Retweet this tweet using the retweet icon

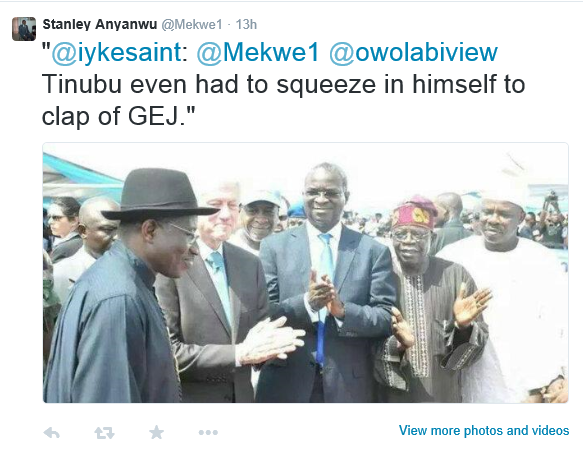[x=104, y=432]
